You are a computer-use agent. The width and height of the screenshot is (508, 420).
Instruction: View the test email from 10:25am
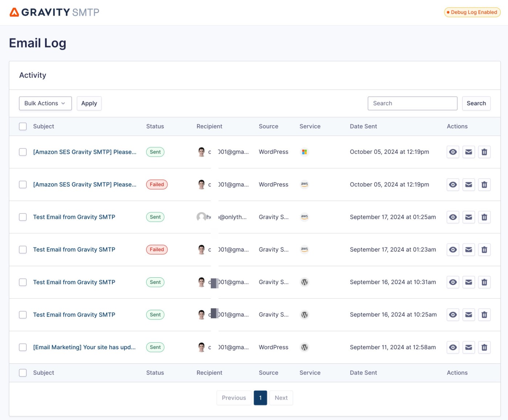click(x=453, y=315)
